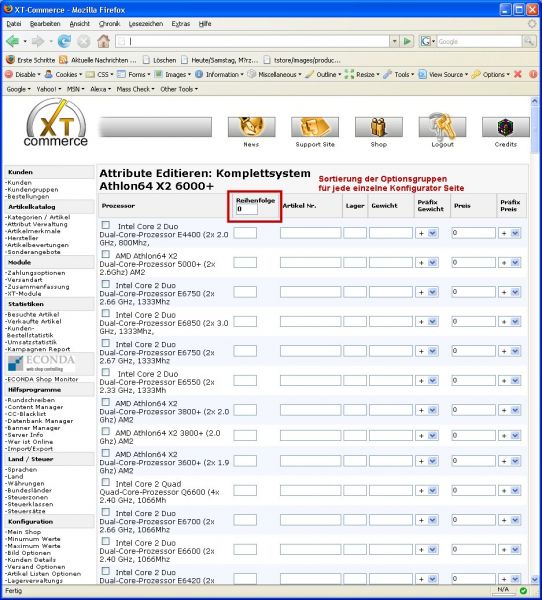
Task: Open the home page via the Home icon
Action: point(103,41)
